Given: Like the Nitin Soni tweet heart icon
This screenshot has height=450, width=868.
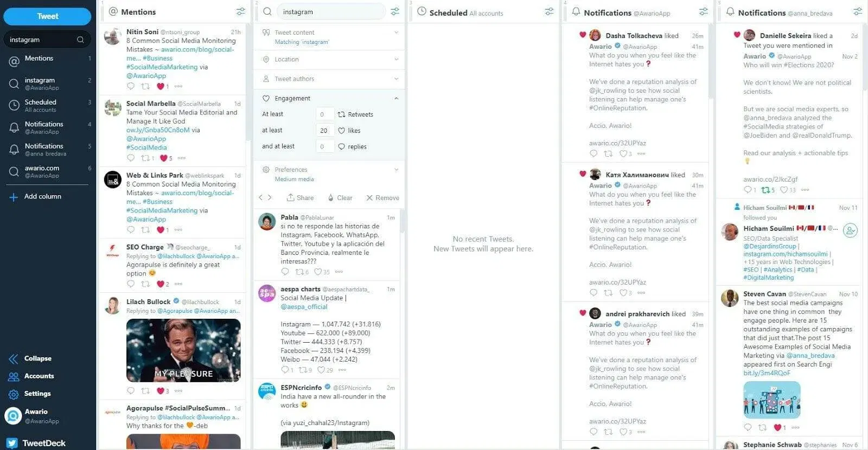Looking at the screenshot, I should pos(161,86).
